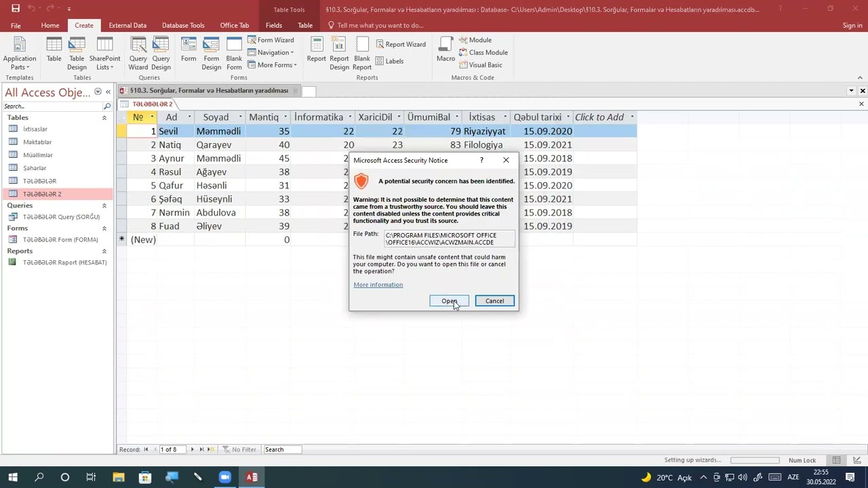Launch the Query Wizard
This screenshot has width=868, height=488.
138,53
